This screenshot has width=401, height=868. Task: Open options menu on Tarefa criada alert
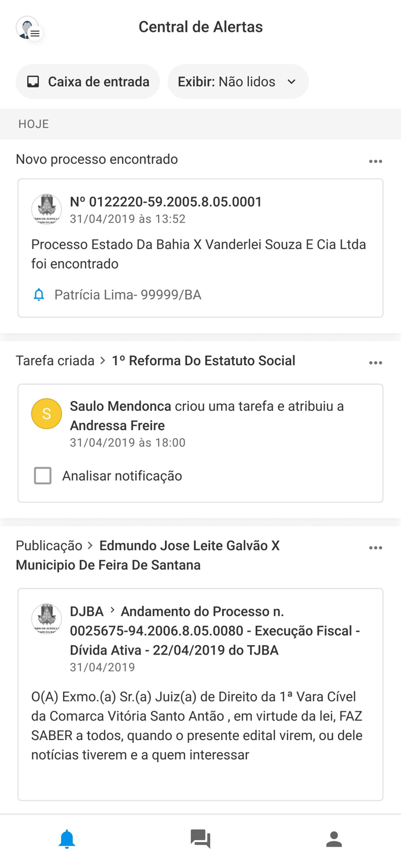click(x=376, y=363)
